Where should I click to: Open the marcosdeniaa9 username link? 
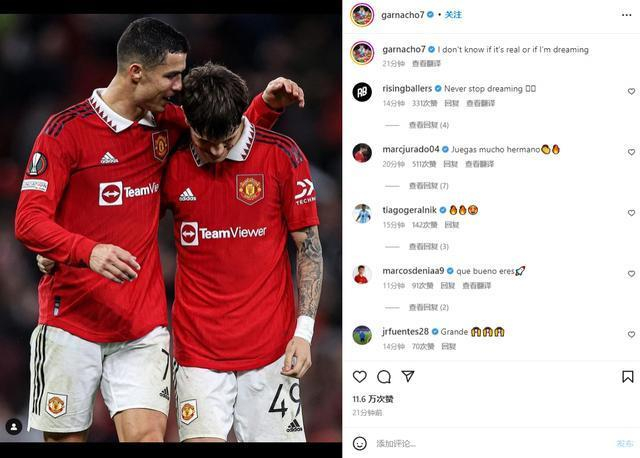pyautogui.click(x=413, y=271)
